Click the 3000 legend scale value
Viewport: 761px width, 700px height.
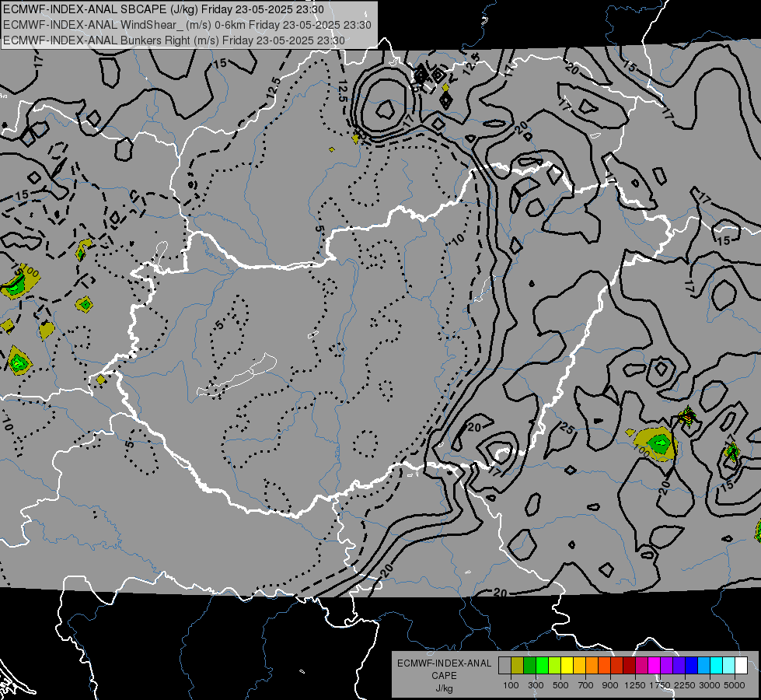pyautogui.click(x=710, y=685)
